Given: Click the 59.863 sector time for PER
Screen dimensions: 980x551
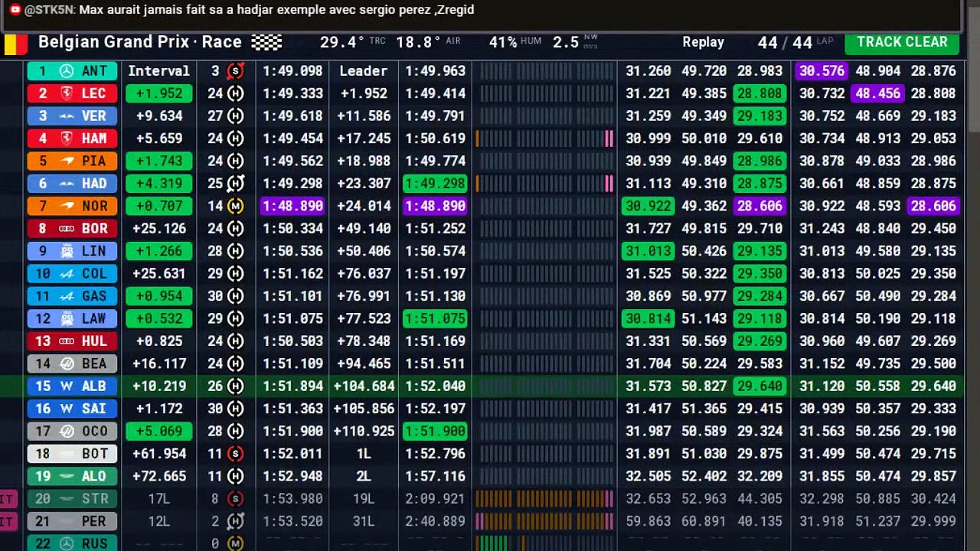Looking at the screenshot, I should click(x=648, y=521).
